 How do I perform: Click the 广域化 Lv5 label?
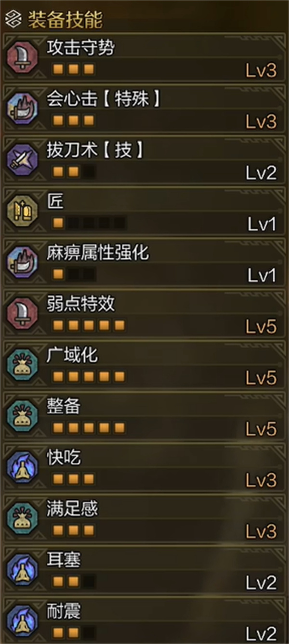(261, 378)
